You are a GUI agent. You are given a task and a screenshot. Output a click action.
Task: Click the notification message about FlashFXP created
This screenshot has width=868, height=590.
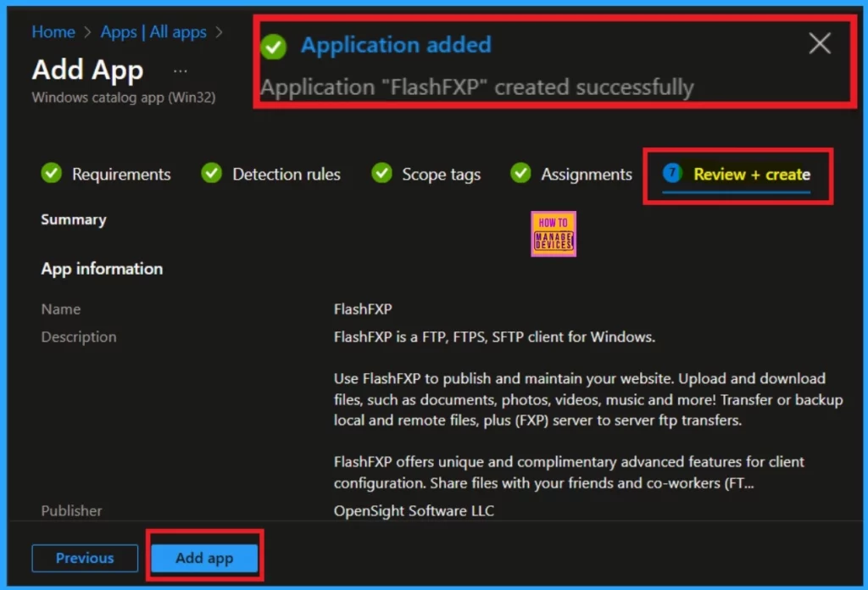tap(476, 87)
